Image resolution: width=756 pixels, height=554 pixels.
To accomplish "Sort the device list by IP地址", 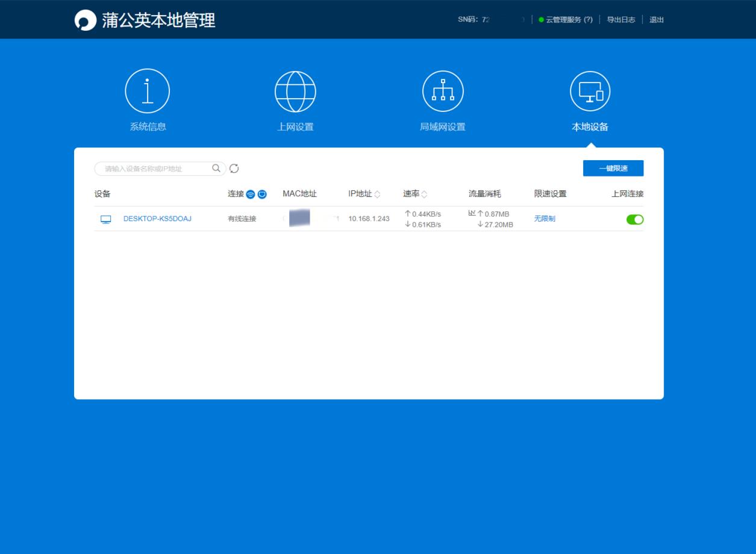I will coord(378,194).
